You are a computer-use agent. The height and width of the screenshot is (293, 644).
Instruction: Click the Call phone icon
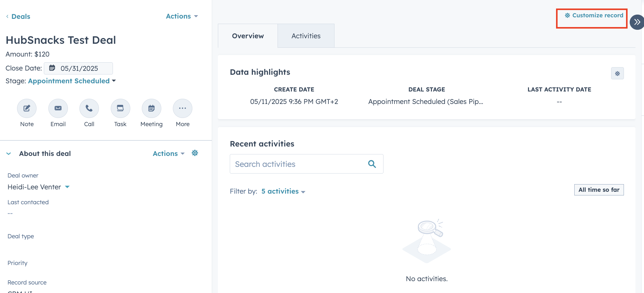pyautogui.click(x=89, y=108)
